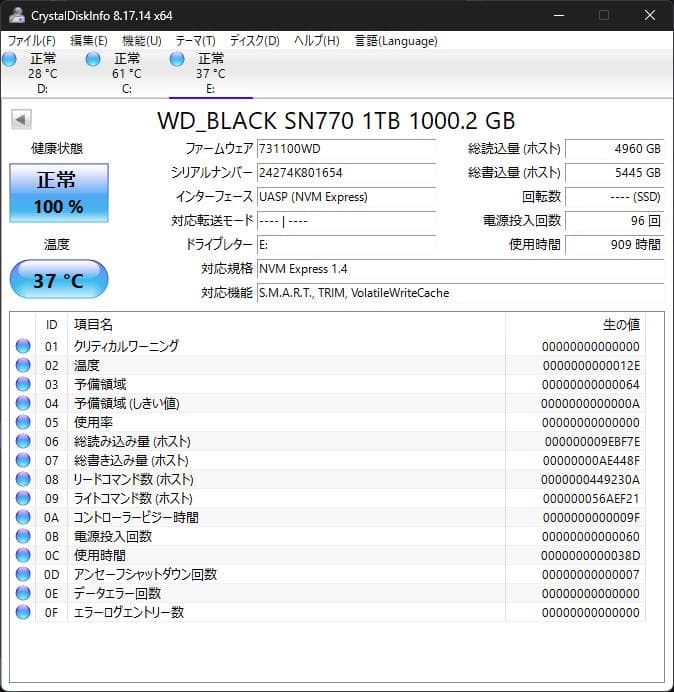Click status orb for ID 0A コントローラービジー時間
This screenshot has width=674, height=692.
[23, 517]
